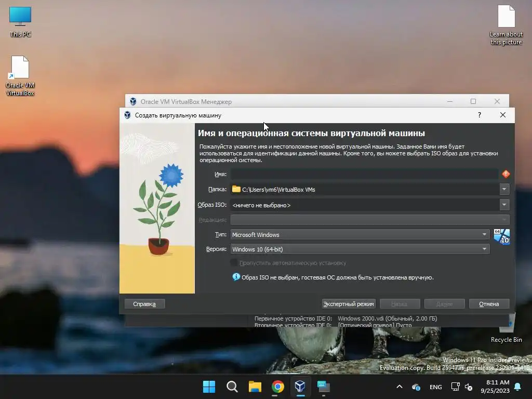532x399 pixels.
Task: Open the clock showing 8:11 AM
Action: (x=495, y=387)
